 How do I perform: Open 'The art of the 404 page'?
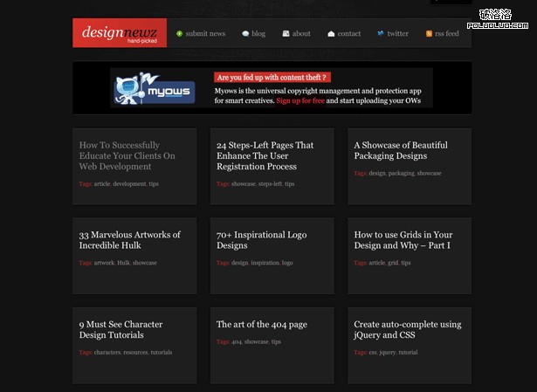pos(262,325)
